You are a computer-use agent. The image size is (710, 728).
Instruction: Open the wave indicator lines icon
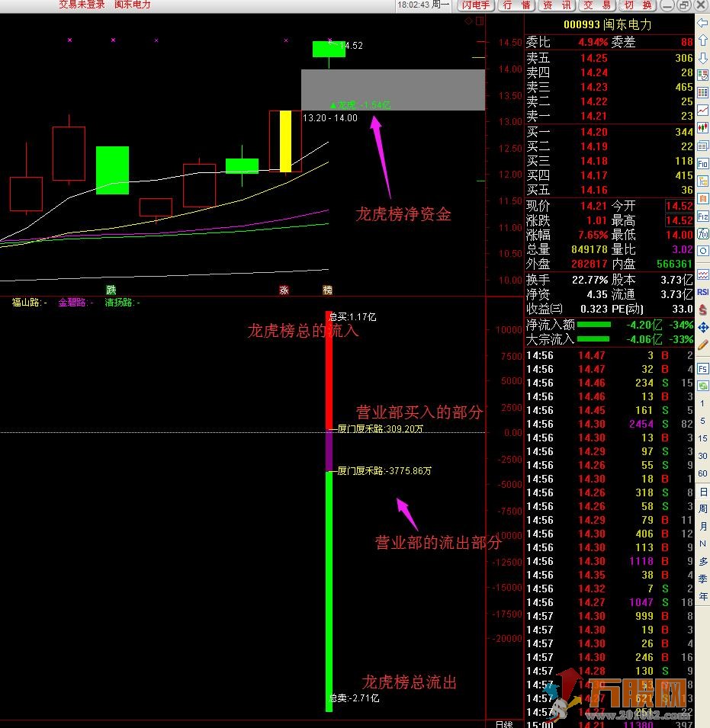702,274
